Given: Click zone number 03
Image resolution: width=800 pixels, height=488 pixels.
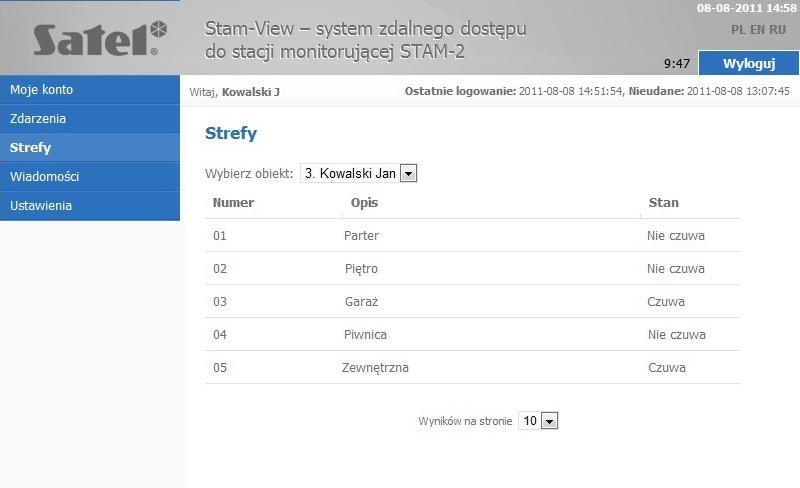Looking at the screenshot, I should [220, 302].
